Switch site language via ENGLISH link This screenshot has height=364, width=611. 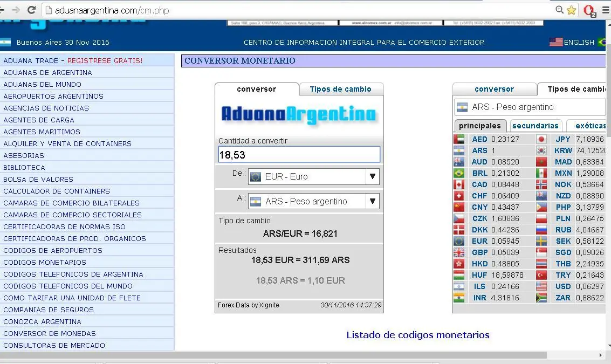click(x=579, y=43)
